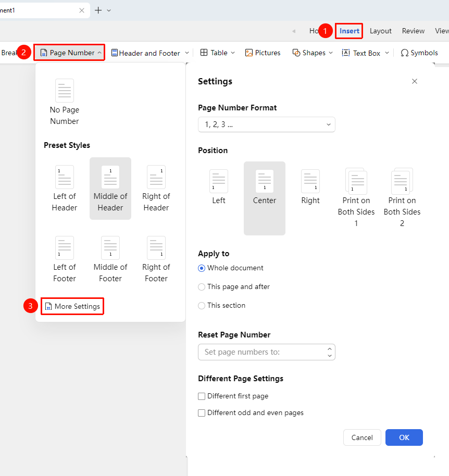The height and width of the screenshot is (476, 449).
Task: Choose Middle of Footer preset style
Action: 110,259
